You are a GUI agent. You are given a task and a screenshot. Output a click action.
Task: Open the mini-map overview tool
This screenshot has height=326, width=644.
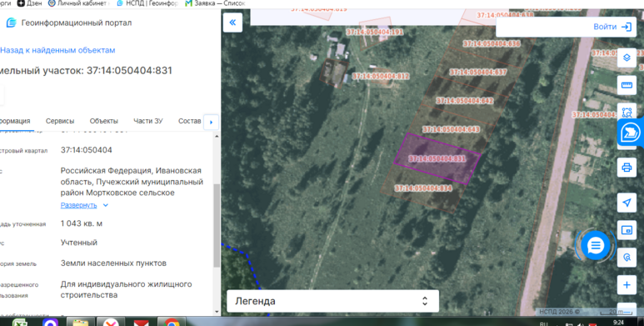[627, 230]
